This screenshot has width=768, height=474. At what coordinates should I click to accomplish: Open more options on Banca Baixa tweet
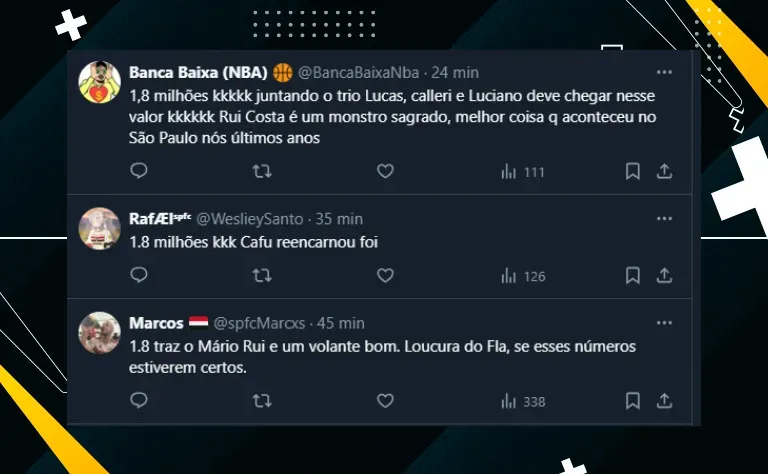click(x=664, y=73)
